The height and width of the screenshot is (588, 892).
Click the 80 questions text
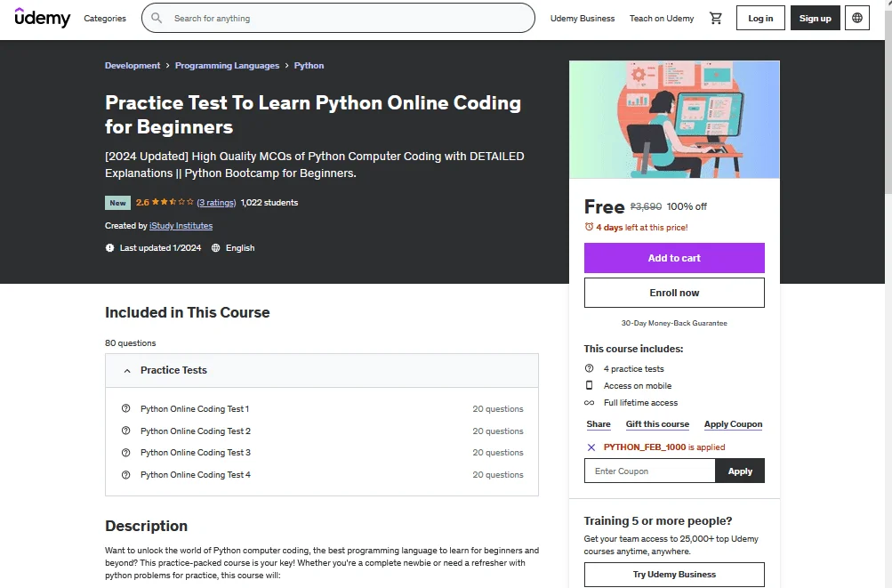[130, 342]
